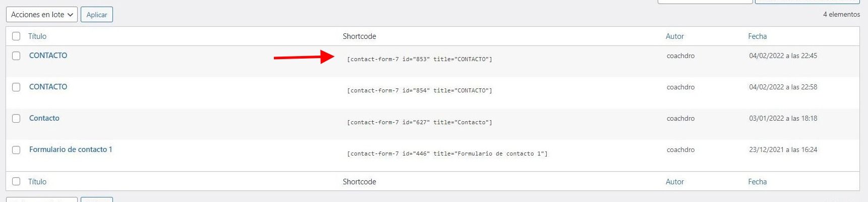Screen dimensions: 868x202
Task: Sort by Fecha column header
Action: click(758, 36)
